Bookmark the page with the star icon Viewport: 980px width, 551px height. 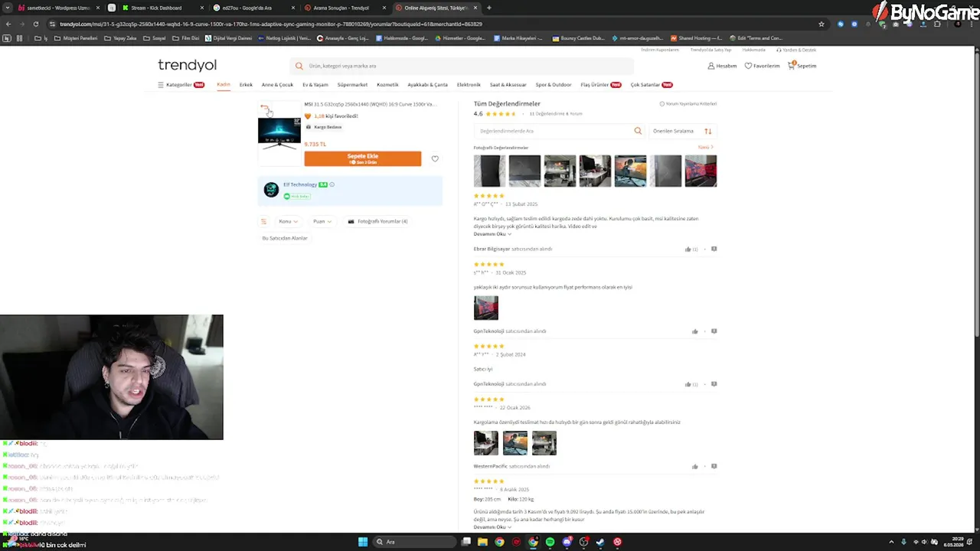point(822,24)
